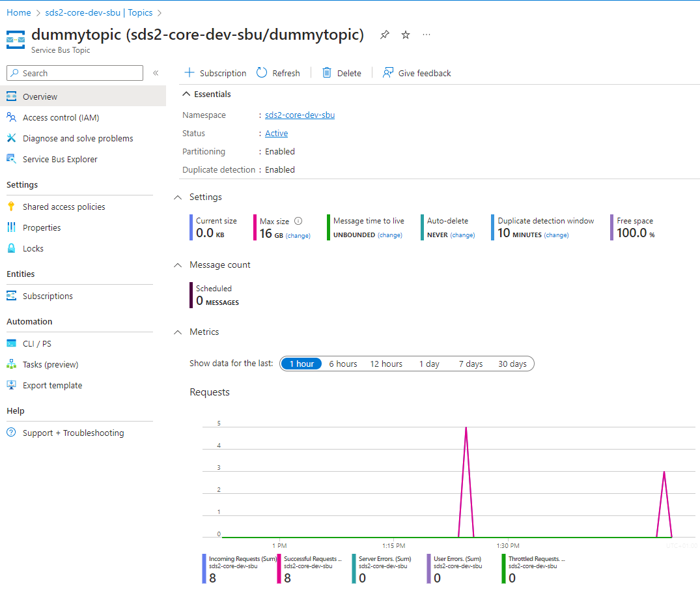This screenshot has height=589, width=700.
Task: Collapse the Message count section
Action: pyautogui.click(x=178, y=265)
